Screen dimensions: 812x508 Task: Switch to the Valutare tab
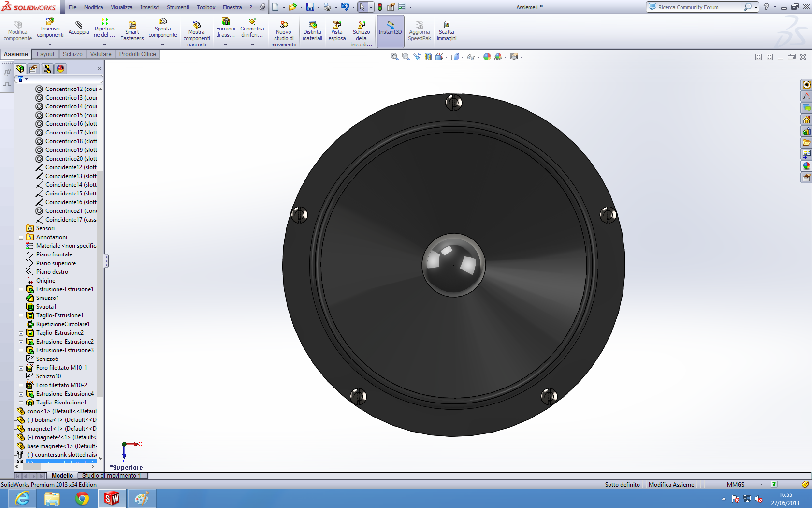[101, 54]
